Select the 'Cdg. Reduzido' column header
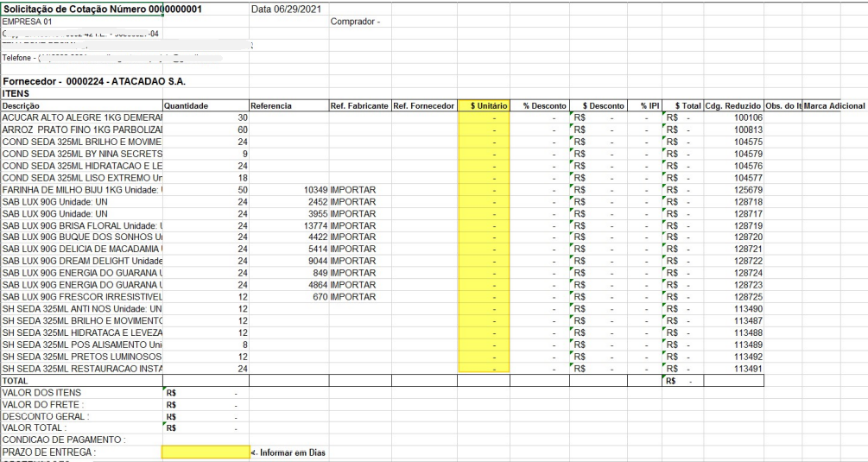 734,105
